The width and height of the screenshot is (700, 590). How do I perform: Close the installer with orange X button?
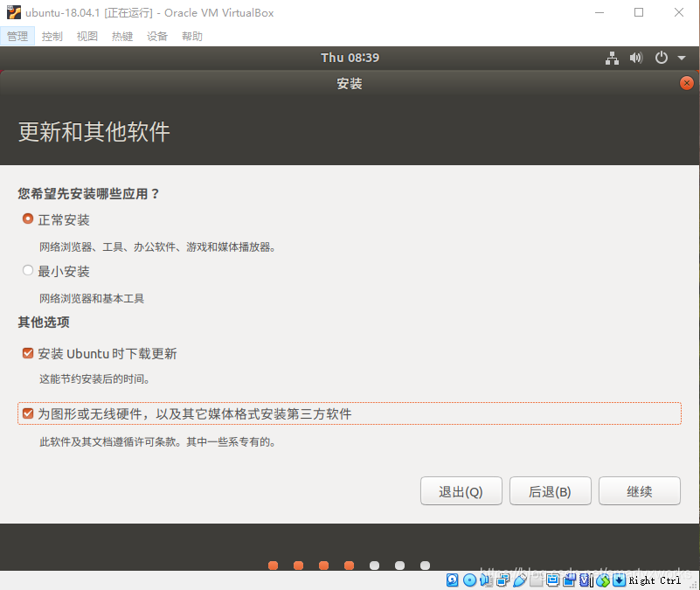point(687,83)
